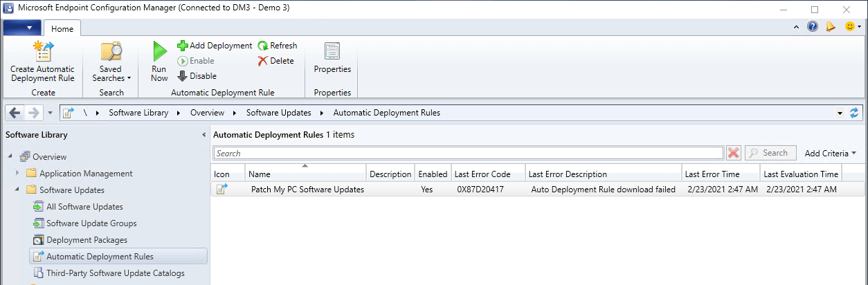Select the Home ribbon tab
The height and width of the screenshot is (285, 868).
pyautogui.click(x=62, y=28)
